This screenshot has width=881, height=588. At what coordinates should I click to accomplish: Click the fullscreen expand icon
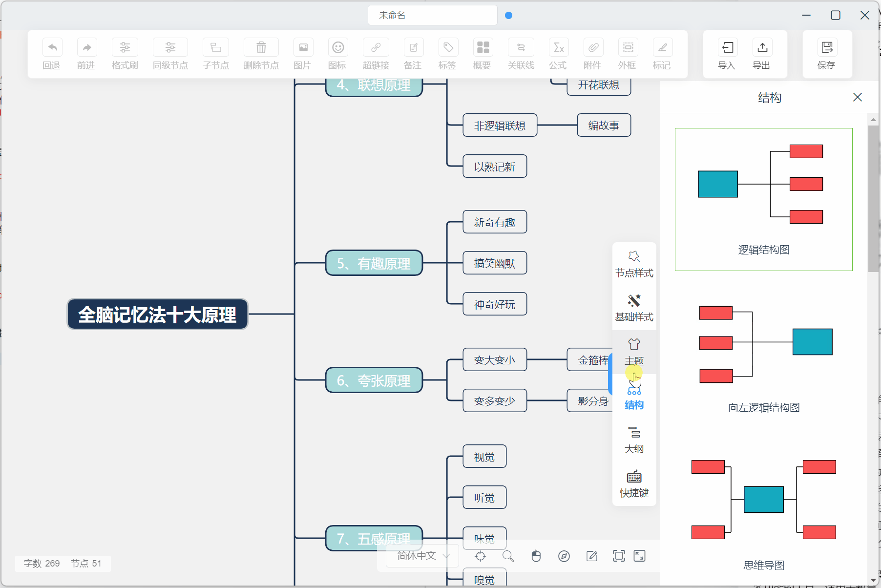click(x=639, y=556)
